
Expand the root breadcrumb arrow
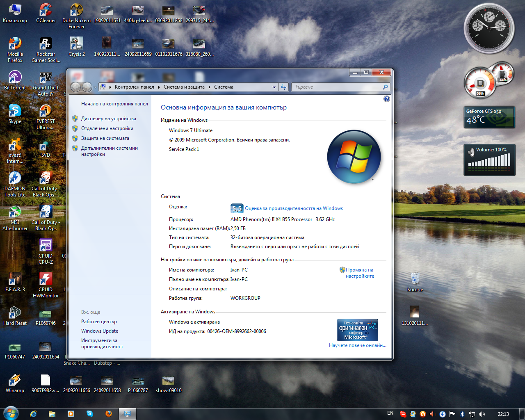[110, 87]
